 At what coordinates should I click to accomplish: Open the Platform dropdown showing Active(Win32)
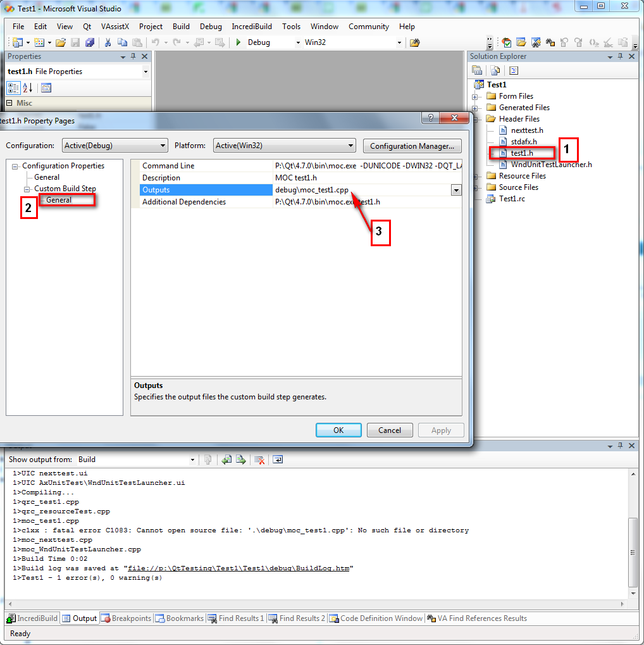click(x=284, y=146)
